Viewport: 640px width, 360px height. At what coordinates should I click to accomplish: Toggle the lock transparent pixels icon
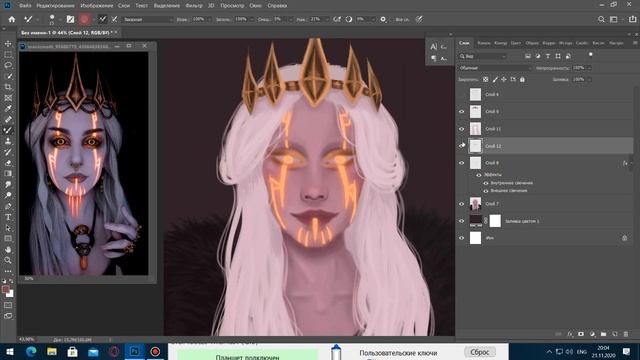click(x=485, y=80)
